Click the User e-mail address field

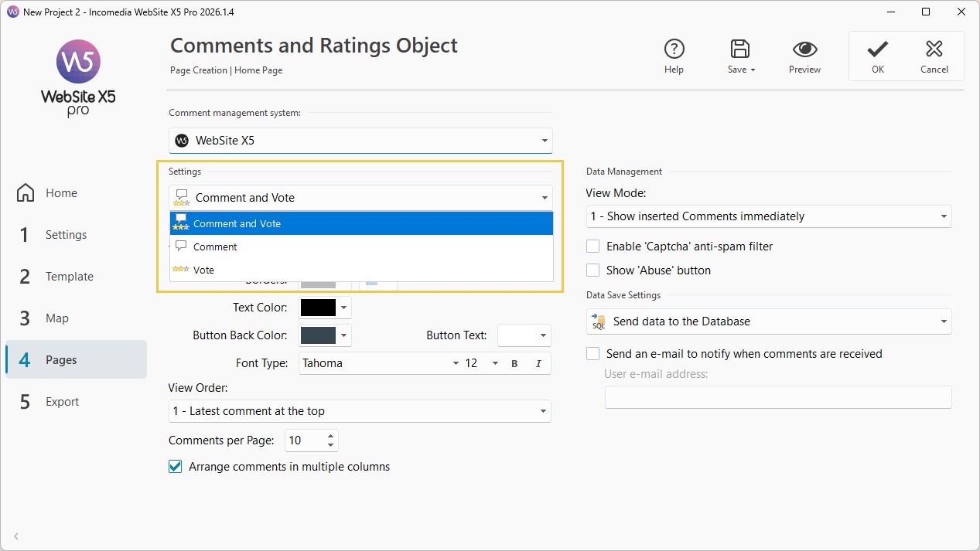point(777,397)
